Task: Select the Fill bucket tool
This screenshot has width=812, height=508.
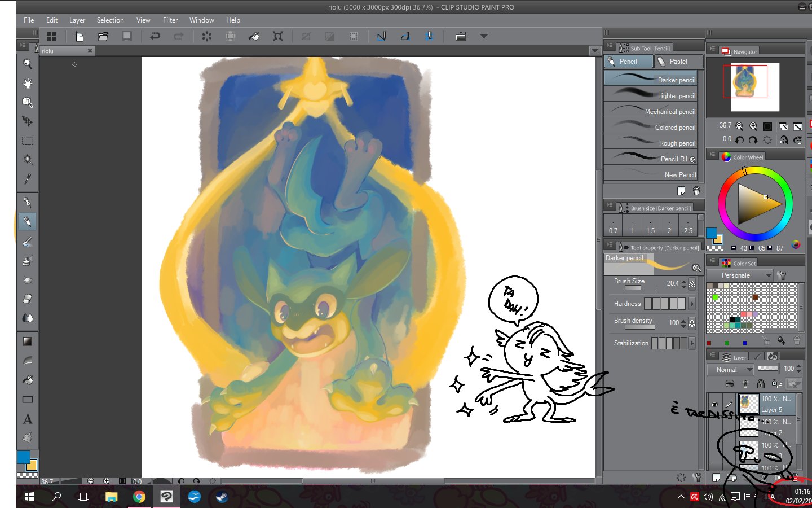Action: [x=27, y=380]
